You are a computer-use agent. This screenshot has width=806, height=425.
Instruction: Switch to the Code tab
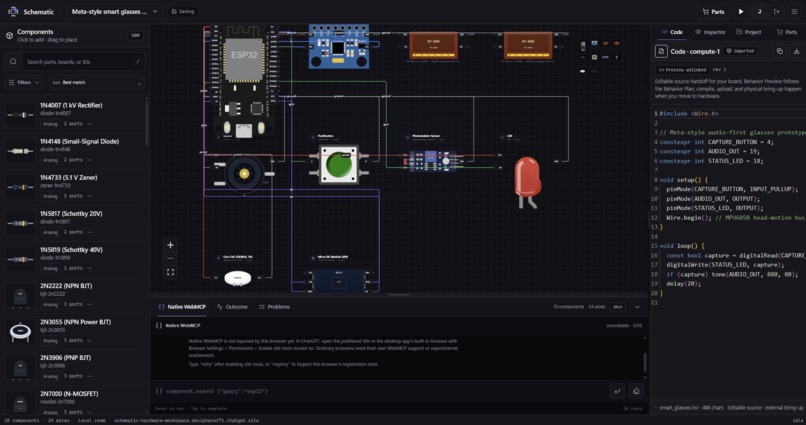point(672,32)
